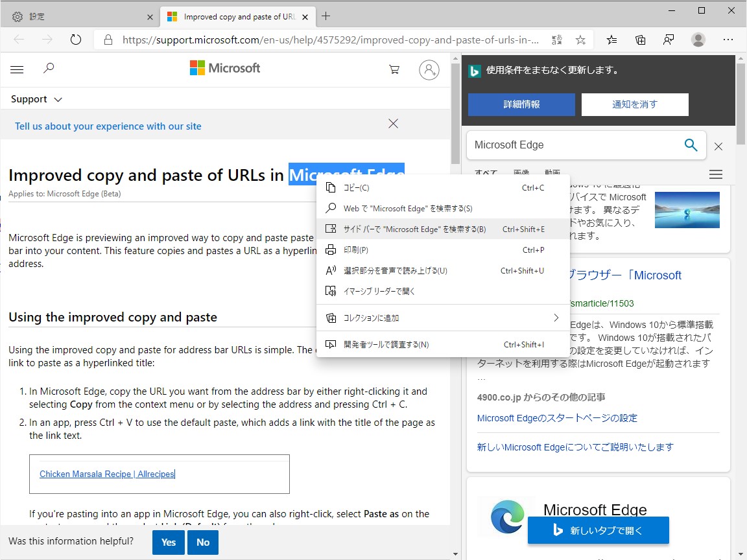The width and height of the screenshot is (747, 560).
Task: Click the browser back arrow
Action: coord(19,40)
